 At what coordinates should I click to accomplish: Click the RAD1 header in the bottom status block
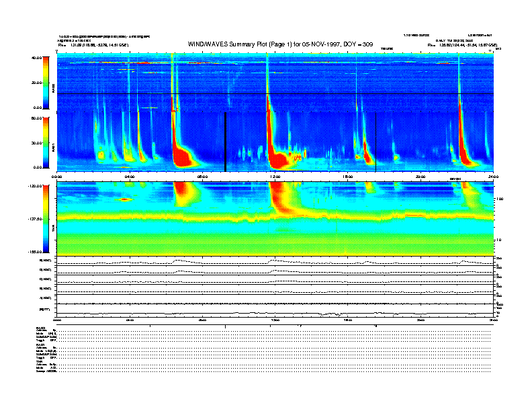click(x=40, y=345)
